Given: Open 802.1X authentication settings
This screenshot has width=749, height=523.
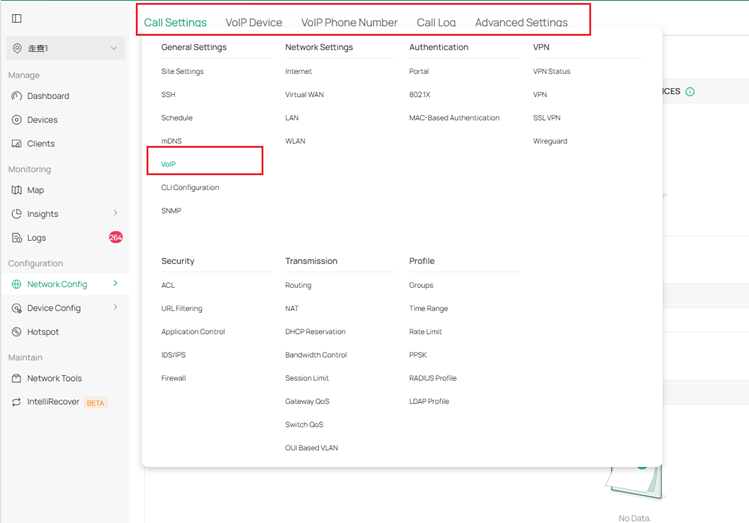Looking at the screenshot, I should (x=419, y=95).
